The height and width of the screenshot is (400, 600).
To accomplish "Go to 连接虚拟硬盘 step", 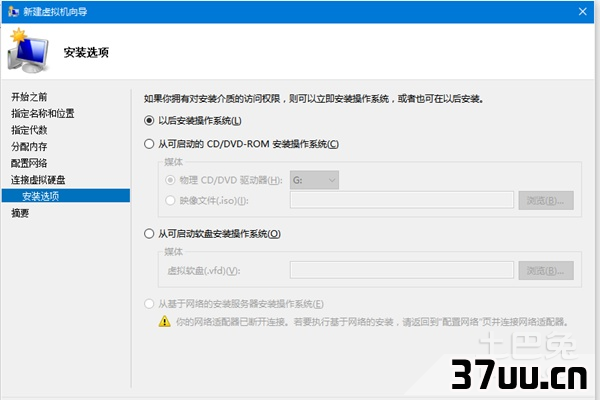I will coord(38,180).
